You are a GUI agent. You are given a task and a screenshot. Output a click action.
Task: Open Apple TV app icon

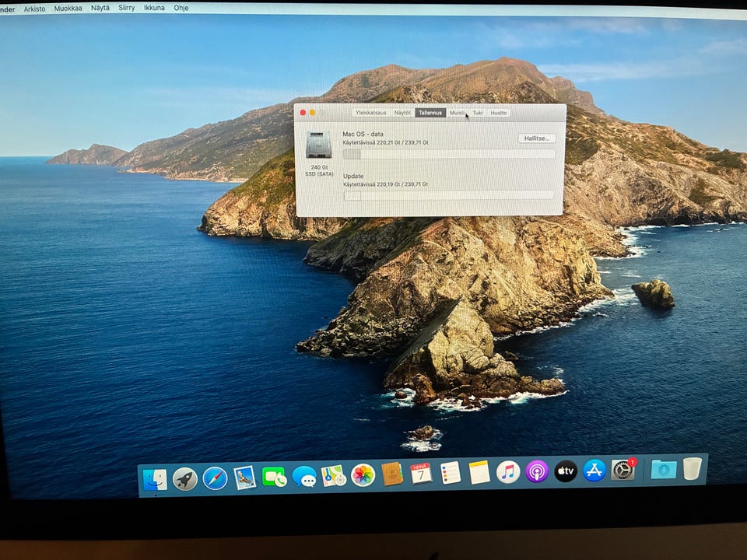click(x=566, y=471)
